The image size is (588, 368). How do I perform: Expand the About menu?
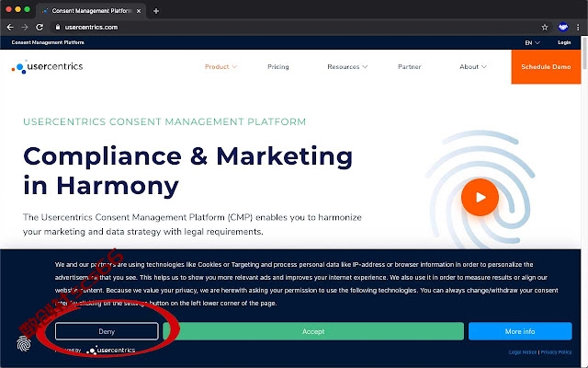click(473, 67)
